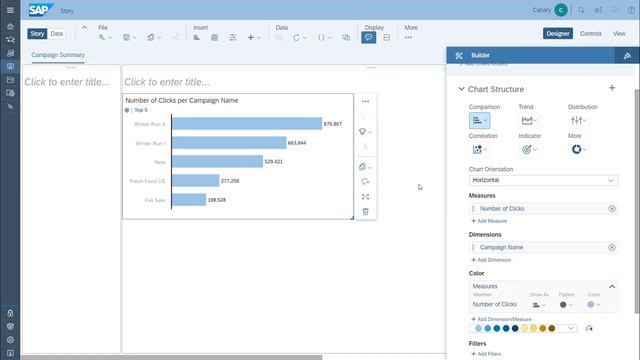Image resolution: width=640 pixels, height=360 pixels.
Task: Select Correlation chart type
Action: pos(480,149)
